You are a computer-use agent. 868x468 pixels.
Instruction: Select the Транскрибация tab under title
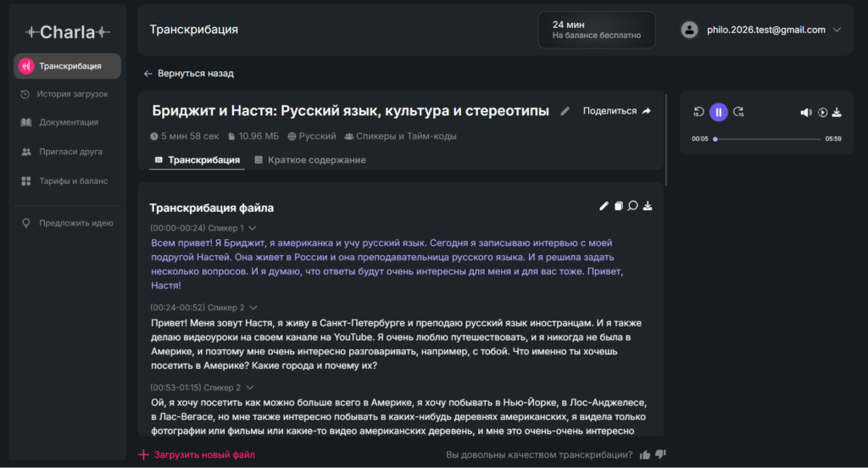click(198, 159)
